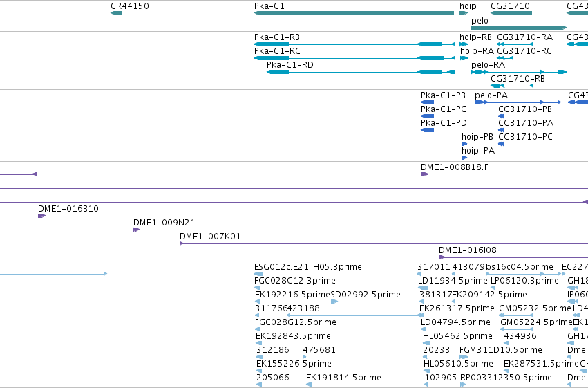The width and height of the screenshot is (588, 388).
Task: Click the FGC028G12.3prime EST
Action: 257,288
